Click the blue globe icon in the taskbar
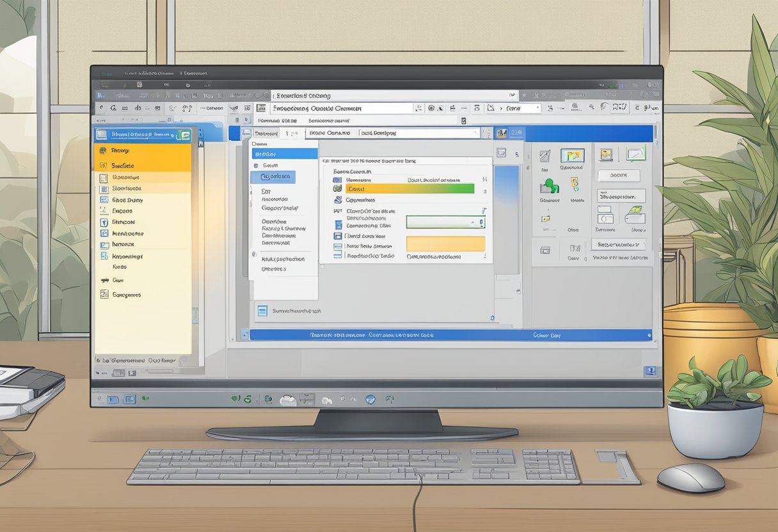 point(370,400)
